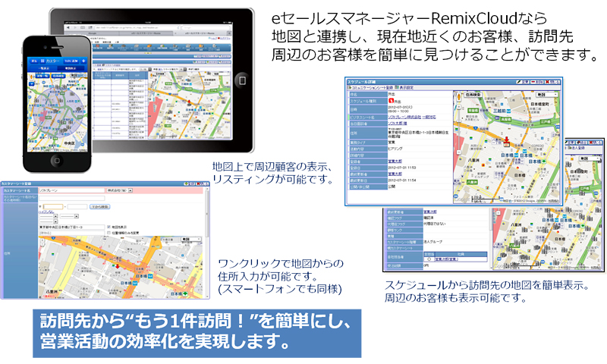Open the map type dropdown in the background window
This screenshot has height=364, width=607.
point(590,158)
